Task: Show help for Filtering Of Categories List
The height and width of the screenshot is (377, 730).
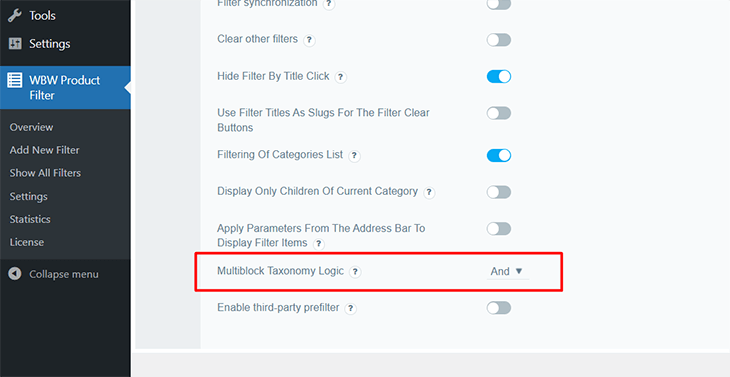Action: 354,156
